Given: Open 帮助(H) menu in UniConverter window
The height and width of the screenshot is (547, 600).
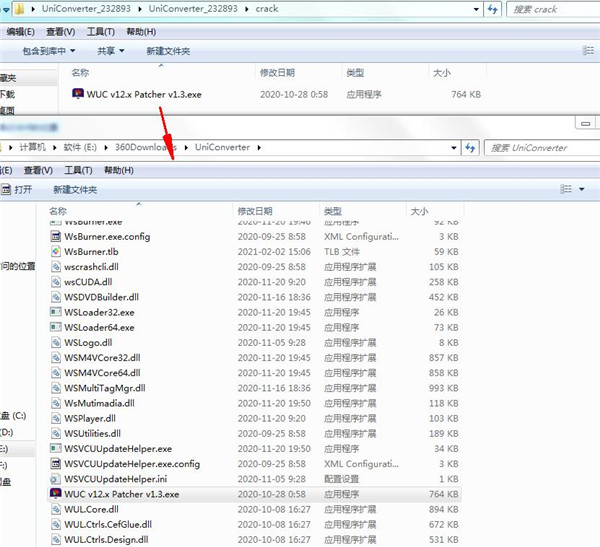Looking at the screenshot, I should coord(119,170).
